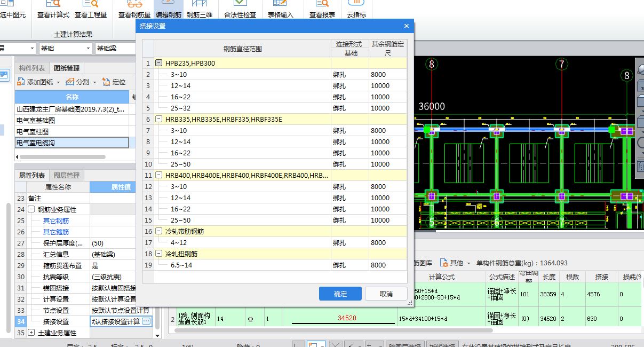This screenshot has height=347, width=644.
Task: Close the 搭接设置 dialog
Action: pyautogui.click(x=406, y=26)
